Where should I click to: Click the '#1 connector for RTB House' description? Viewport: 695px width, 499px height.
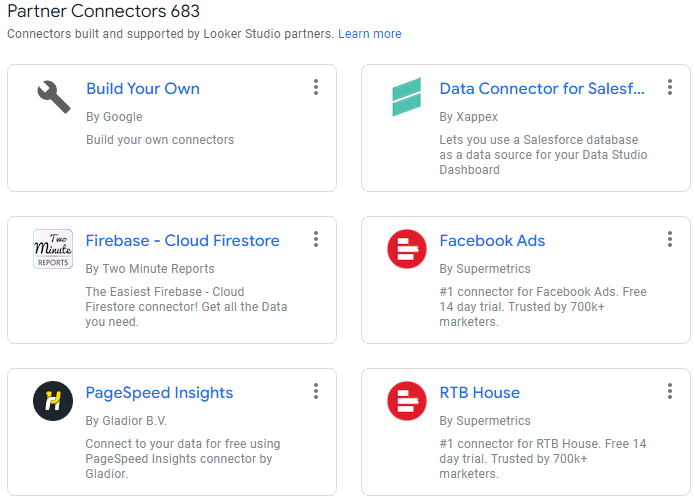point(543,459)
